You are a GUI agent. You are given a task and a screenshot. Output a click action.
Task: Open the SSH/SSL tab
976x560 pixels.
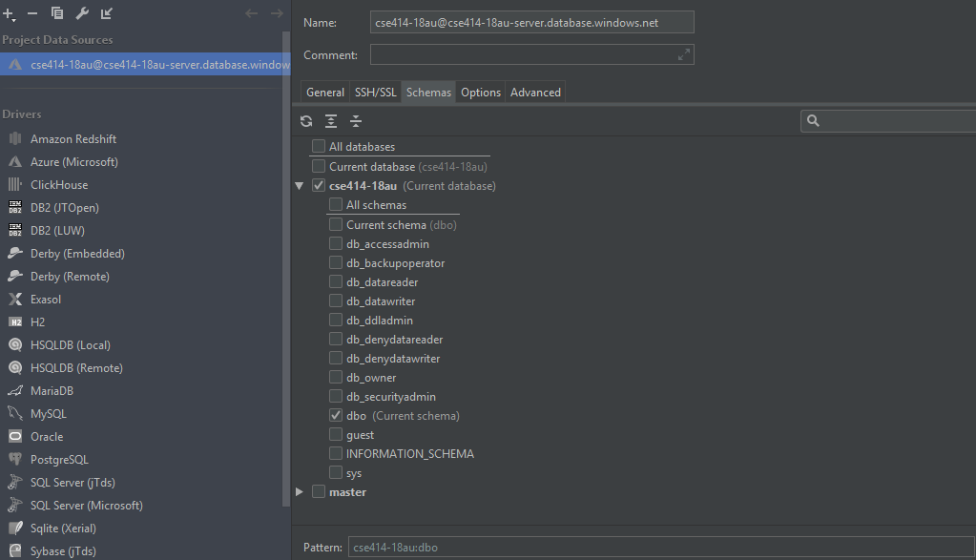(375, 92)
